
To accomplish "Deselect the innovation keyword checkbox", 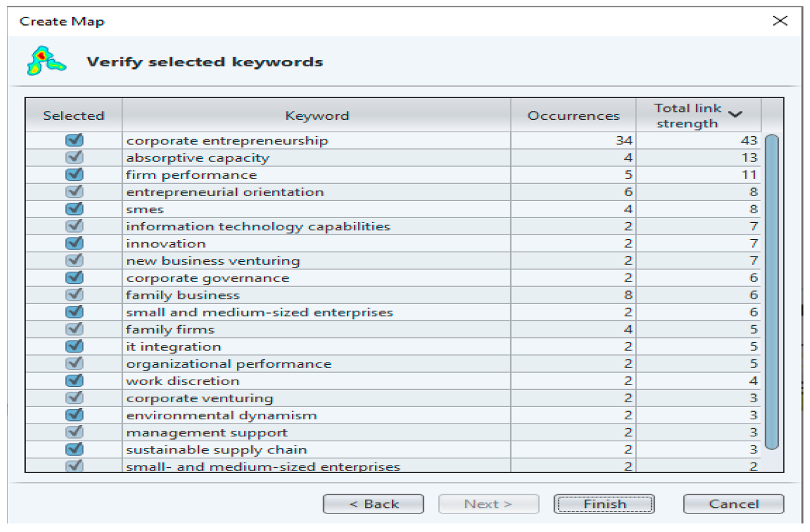I will 74,243.
